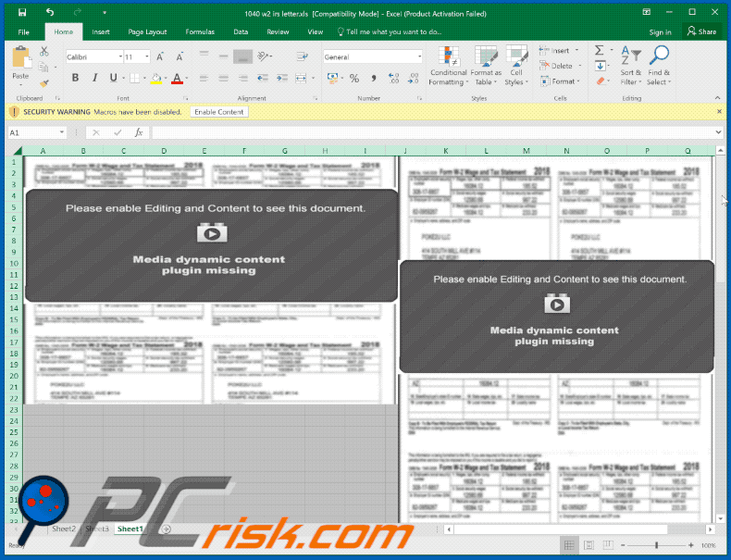Click the AutoSum sigma icon
Screen dimensions: 731x560
600,50
